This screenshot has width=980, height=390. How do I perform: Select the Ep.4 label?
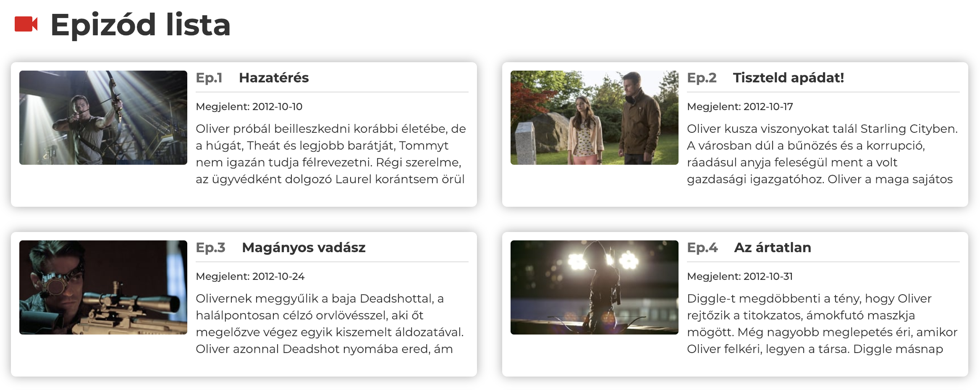pos(702,248)
